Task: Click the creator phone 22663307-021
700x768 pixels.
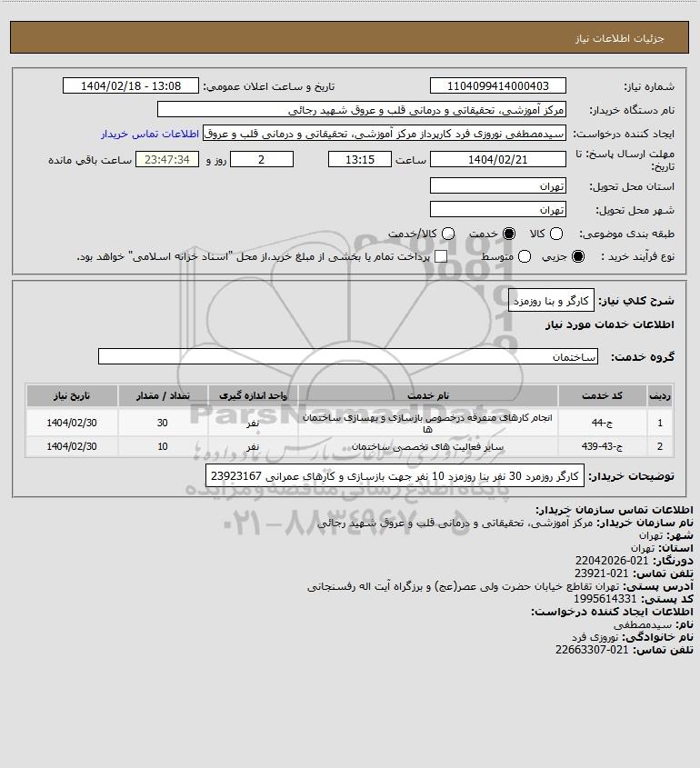Action: tap(592, 650)
